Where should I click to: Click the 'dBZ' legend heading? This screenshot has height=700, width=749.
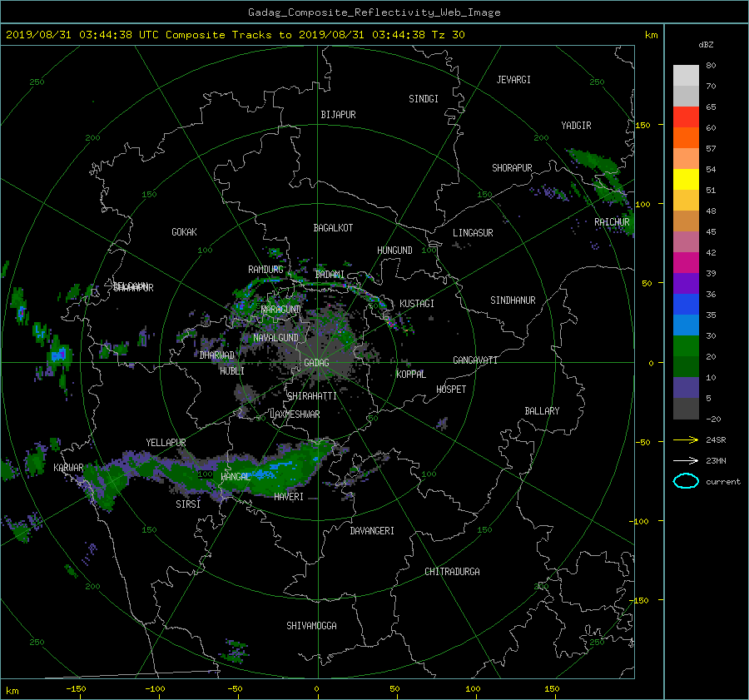[706, 45]
